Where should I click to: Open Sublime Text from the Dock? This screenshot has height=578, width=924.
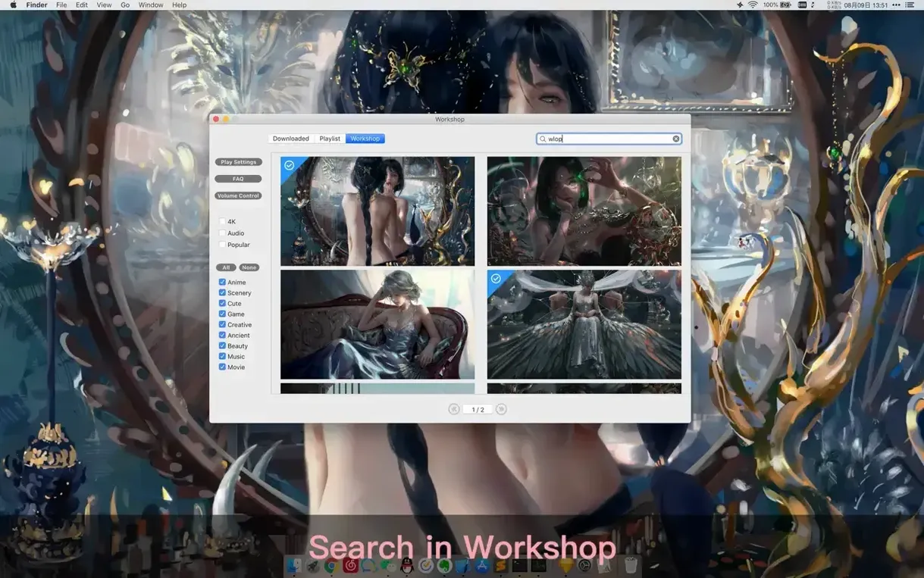point(501,566)
